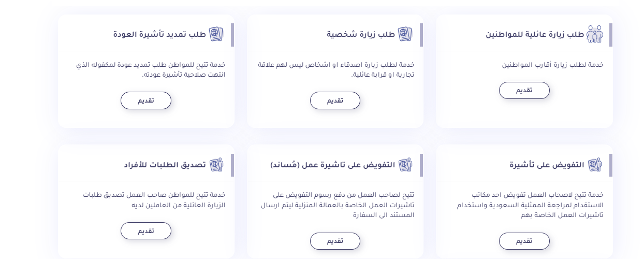Click the family icon beside طلب زيارة عائلية للمواطنين

(595, 34)
